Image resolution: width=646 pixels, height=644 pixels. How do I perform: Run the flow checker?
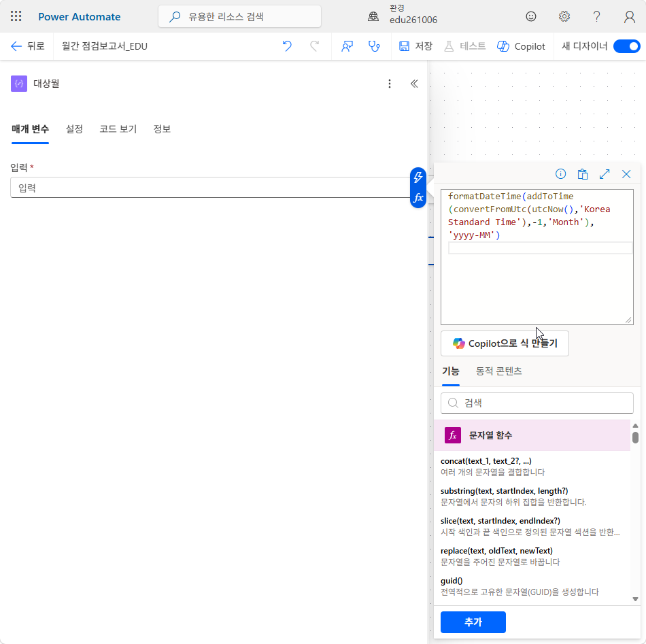pos(374,46)
